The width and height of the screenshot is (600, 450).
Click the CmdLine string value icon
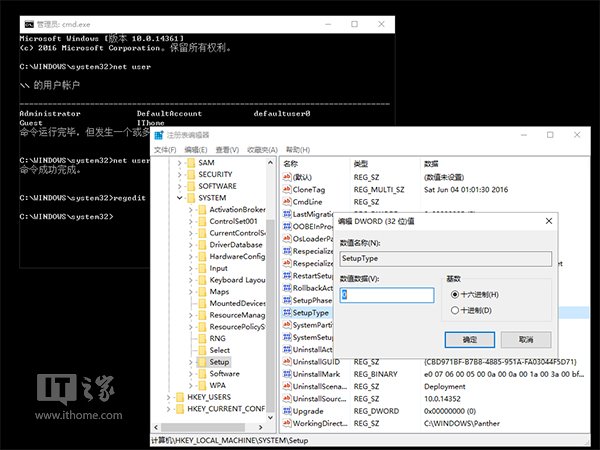(288, 200)
